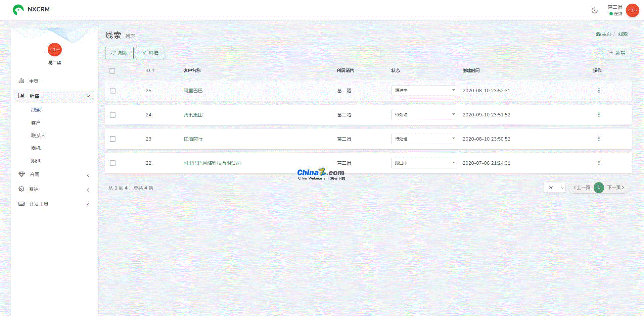Open the 筛选 filter button
Viewport: 644px width, 316px height.
click(150, 53)
